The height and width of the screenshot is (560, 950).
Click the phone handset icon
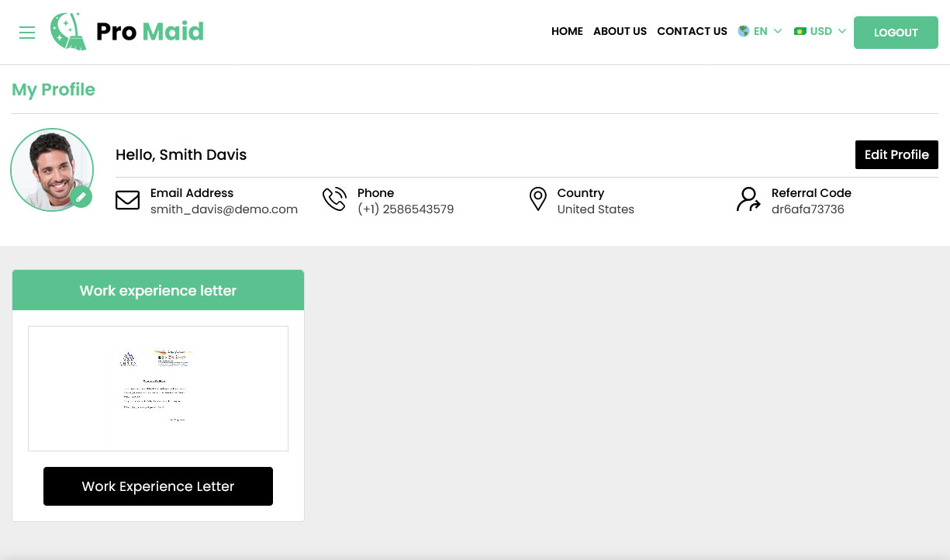[x=334, y=199]
